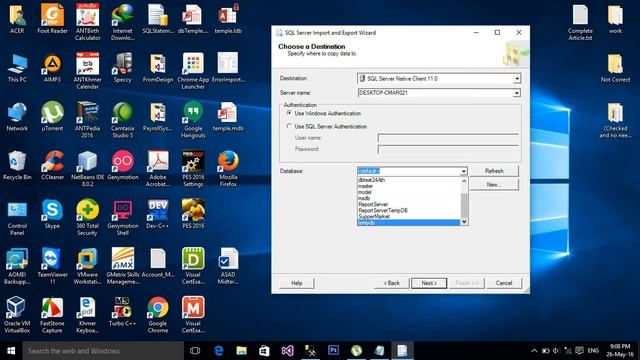Select Dev-C++ desktop shortcut
This screenshot has height=360, width=640.
tap(158, 213)
